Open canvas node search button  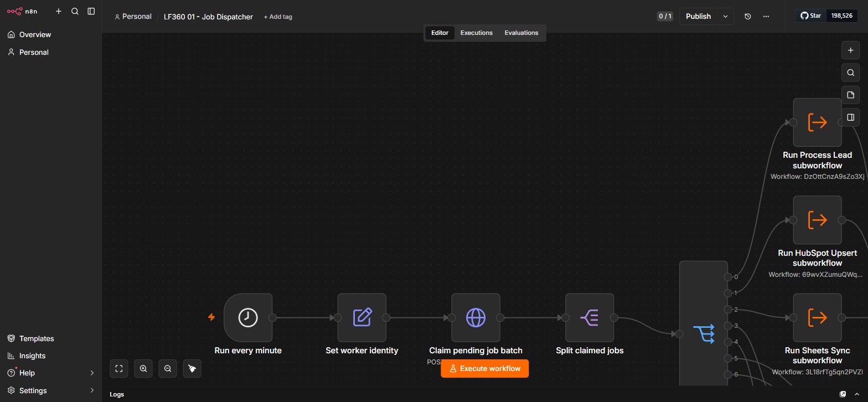point(851,73)
